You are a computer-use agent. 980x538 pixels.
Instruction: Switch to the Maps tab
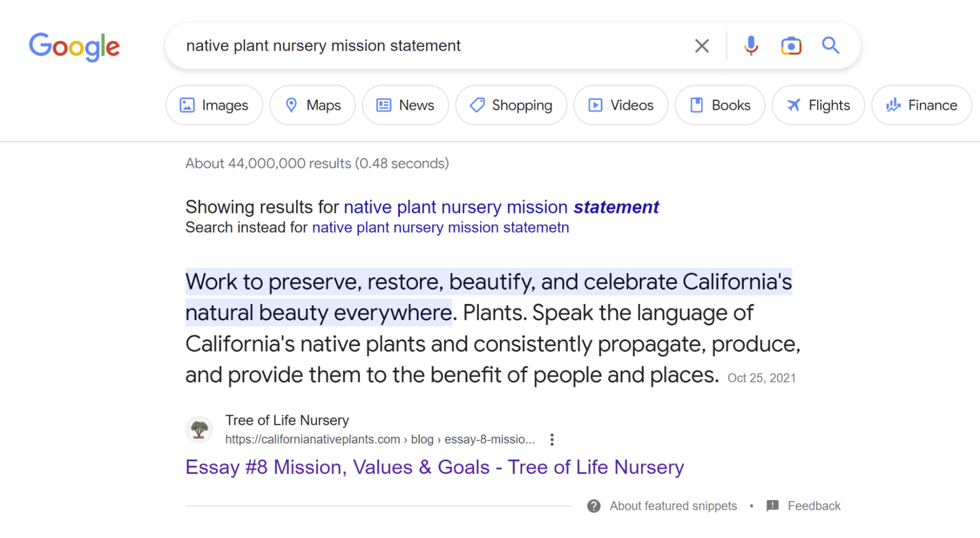point(312,105)
